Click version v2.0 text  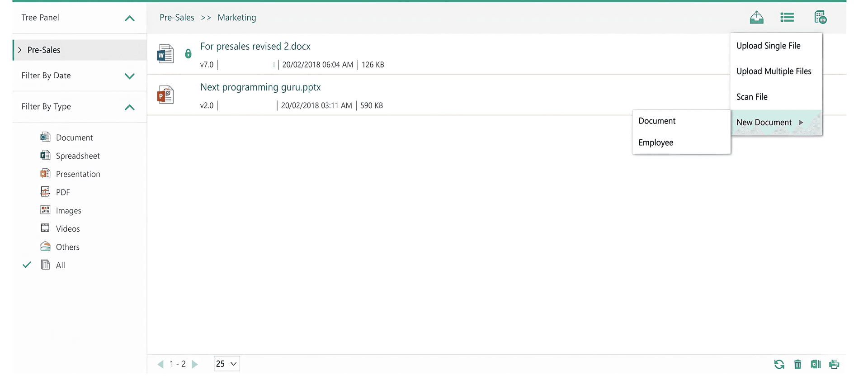207,105
